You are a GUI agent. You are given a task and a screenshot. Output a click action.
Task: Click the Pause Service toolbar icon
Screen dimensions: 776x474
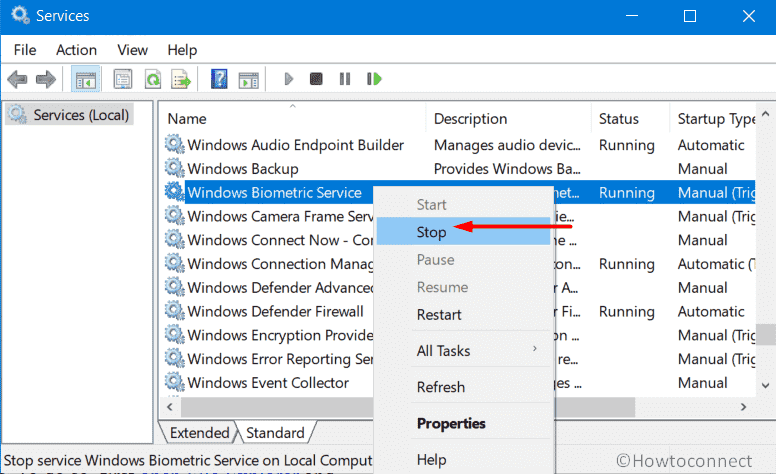[345, 79]
